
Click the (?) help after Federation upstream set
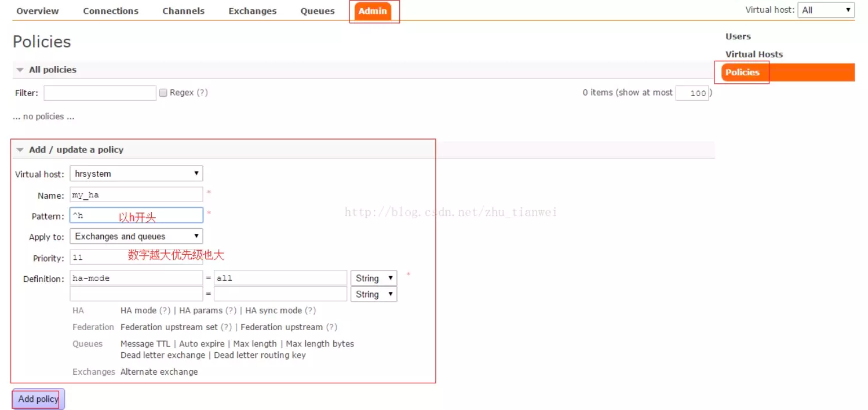point(227,327)
